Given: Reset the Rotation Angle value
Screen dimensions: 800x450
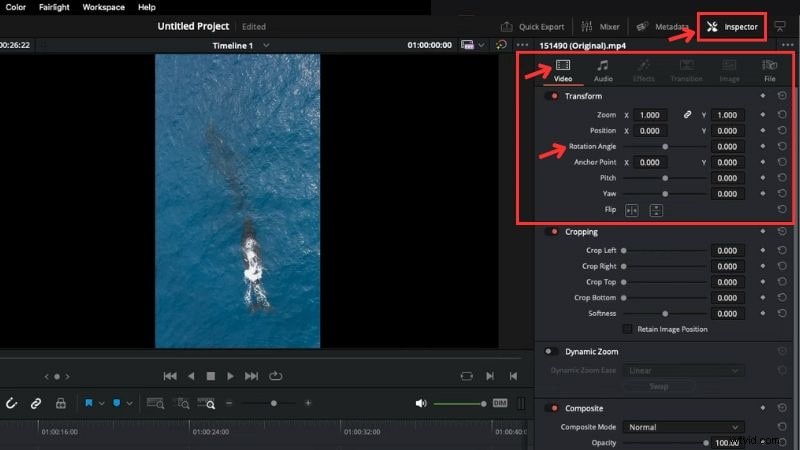Looking at the screenshot, I should [x=782, y=146].
